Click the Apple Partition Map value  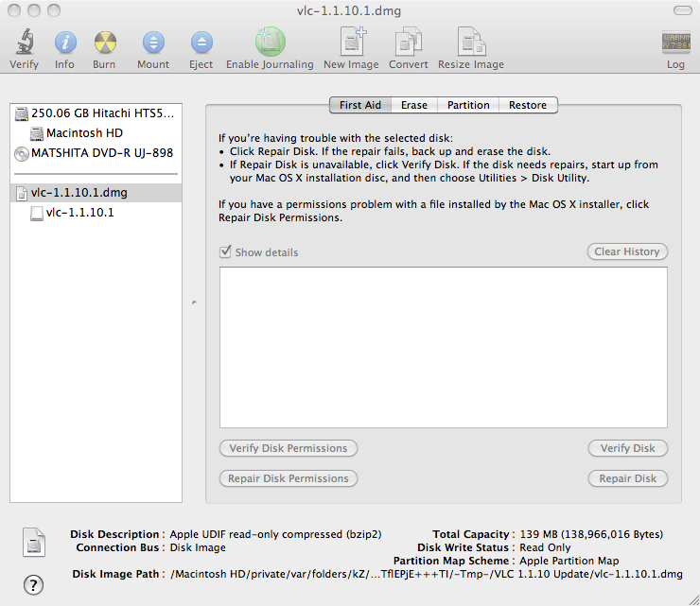pyautogui.click(x=569, y=561)
